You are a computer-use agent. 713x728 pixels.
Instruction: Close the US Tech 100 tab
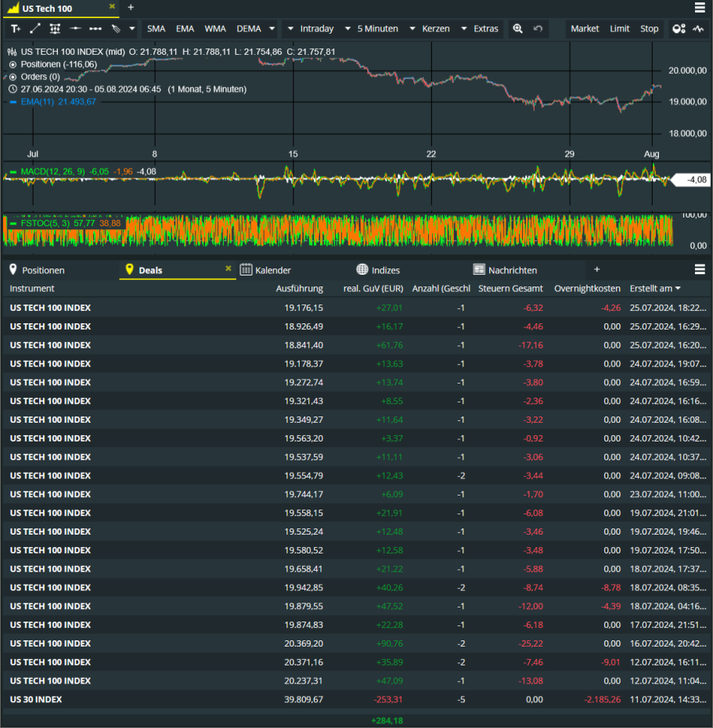(x=112, y=6)
